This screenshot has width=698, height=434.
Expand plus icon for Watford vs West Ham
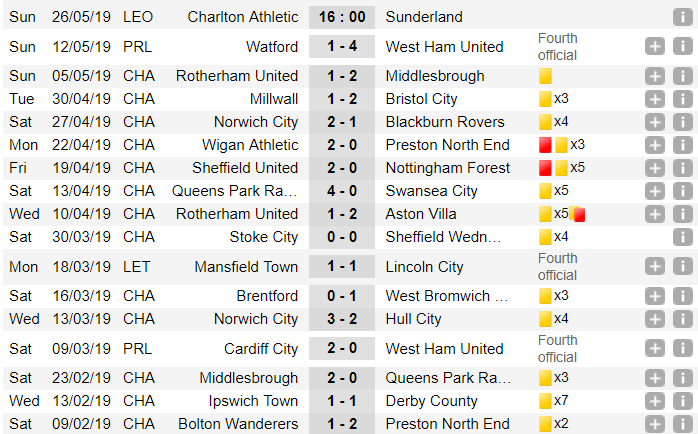coord(654,46)
